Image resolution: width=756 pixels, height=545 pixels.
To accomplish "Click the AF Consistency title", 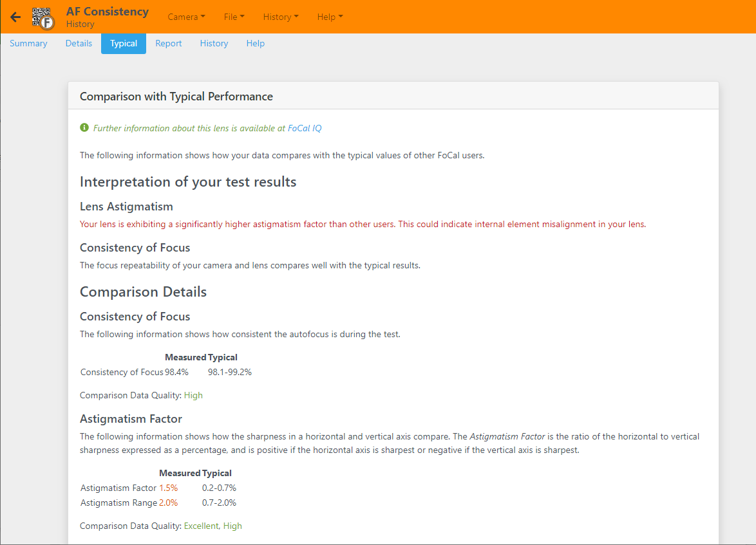I will [107, 12].
